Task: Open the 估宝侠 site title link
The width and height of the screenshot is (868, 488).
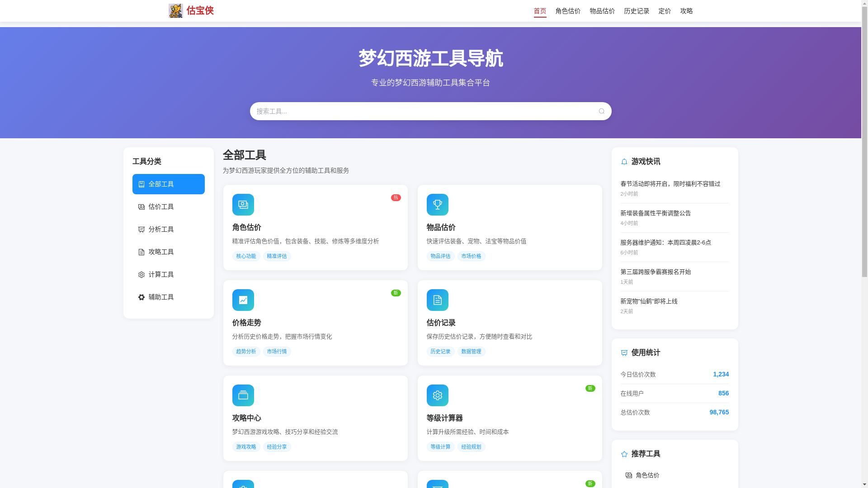Action: [200, 10]
